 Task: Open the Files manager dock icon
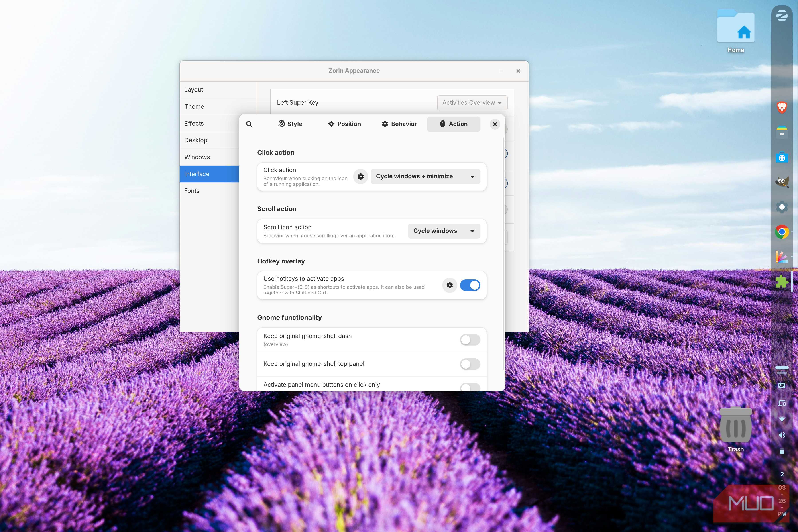(x=782, y=132)
